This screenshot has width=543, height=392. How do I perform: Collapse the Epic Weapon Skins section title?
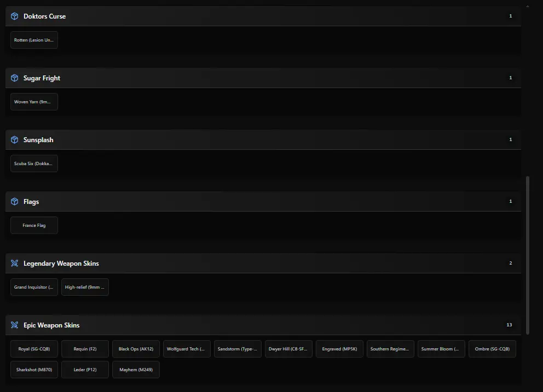pyautogui.click(x=51, y=325)
